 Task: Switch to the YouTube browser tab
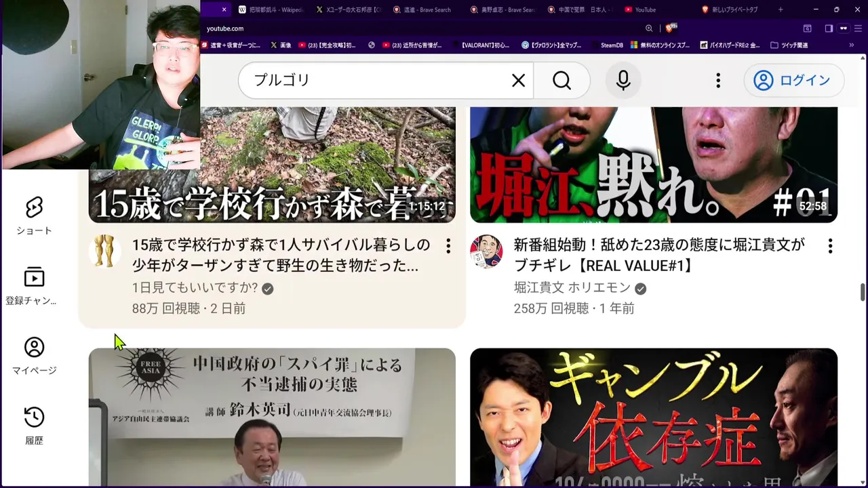658,9
